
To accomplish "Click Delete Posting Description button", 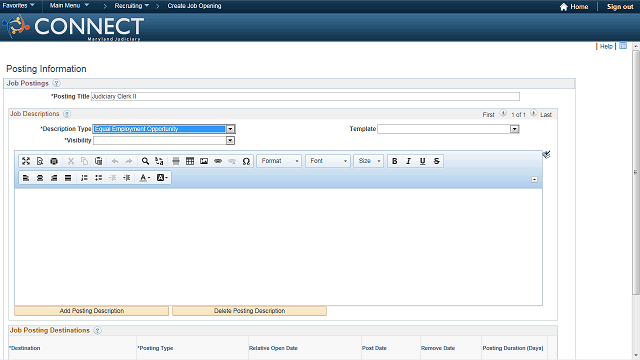I will click(x=249, y=311).
